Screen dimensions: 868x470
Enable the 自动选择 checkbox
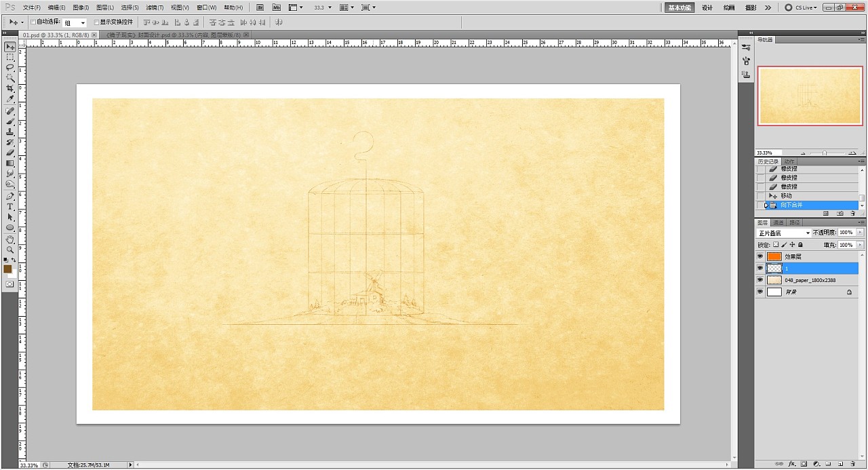(33, 22)
